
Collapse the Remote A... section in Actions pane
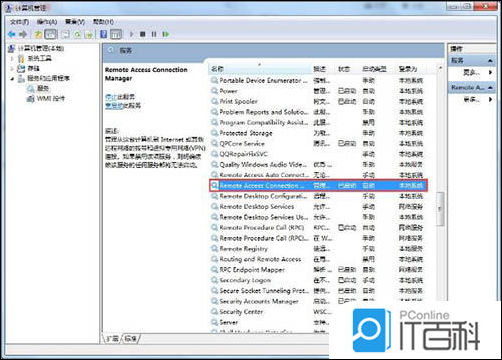click(x=490, y=88)
